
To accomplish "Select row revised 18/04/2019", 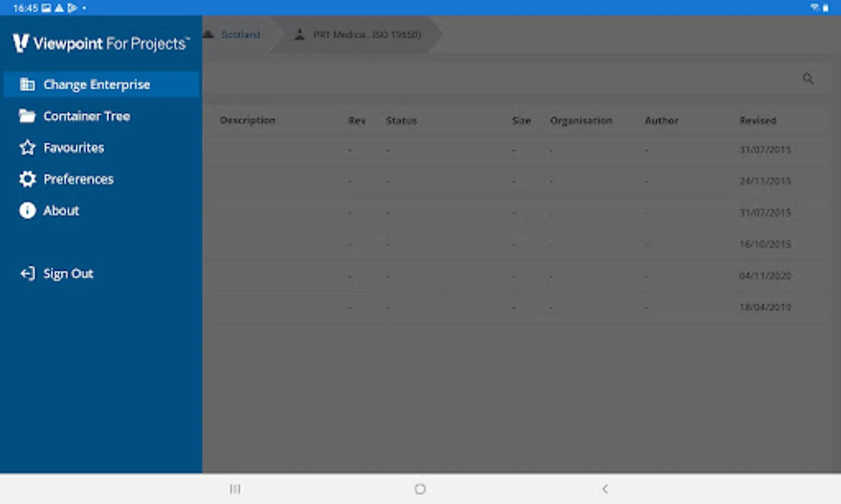I will (x=518, y=307).
